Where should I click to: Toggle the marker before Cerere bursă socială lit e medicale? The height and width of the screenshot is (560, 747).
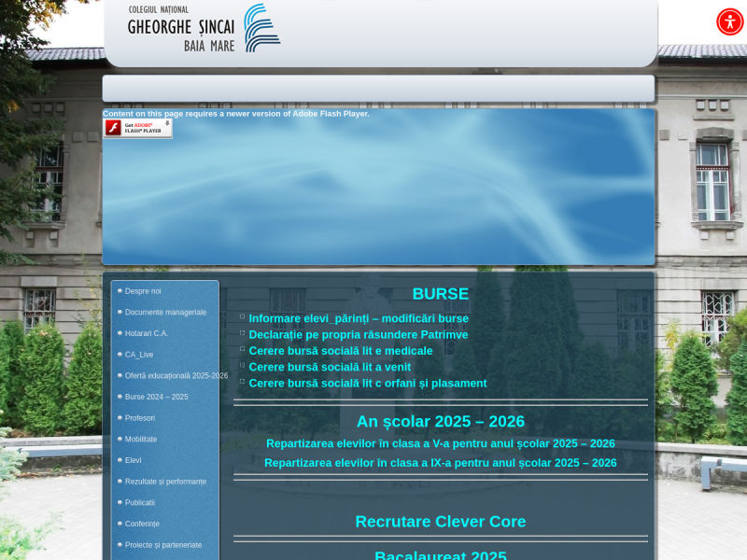point(242,350)
